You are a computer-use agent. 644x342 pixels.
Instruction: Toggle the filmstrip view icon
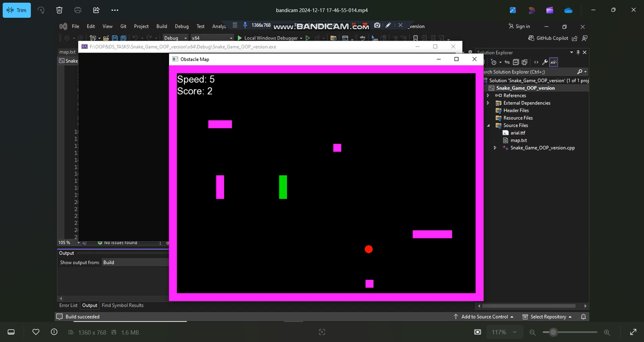11,332
